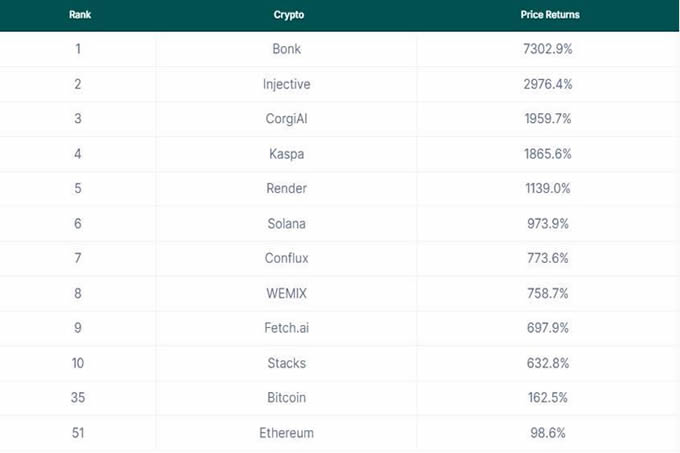This screenshot has width=680, height=453.
Task: Click the Price Returns column header
Action: point(549,15)
